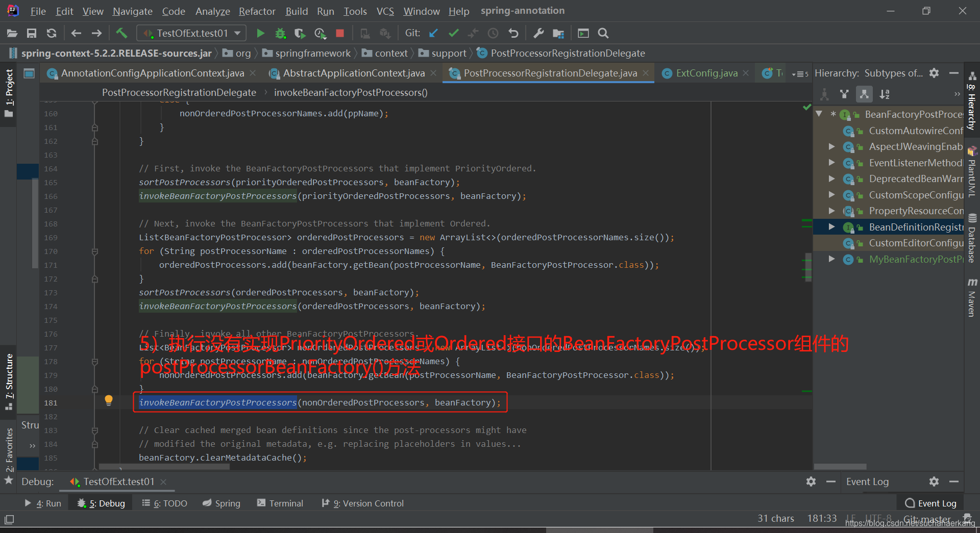This screenshot has height=533, width=980.
Task: Open Search Everywhere magnifier icon
Action: 603,33
